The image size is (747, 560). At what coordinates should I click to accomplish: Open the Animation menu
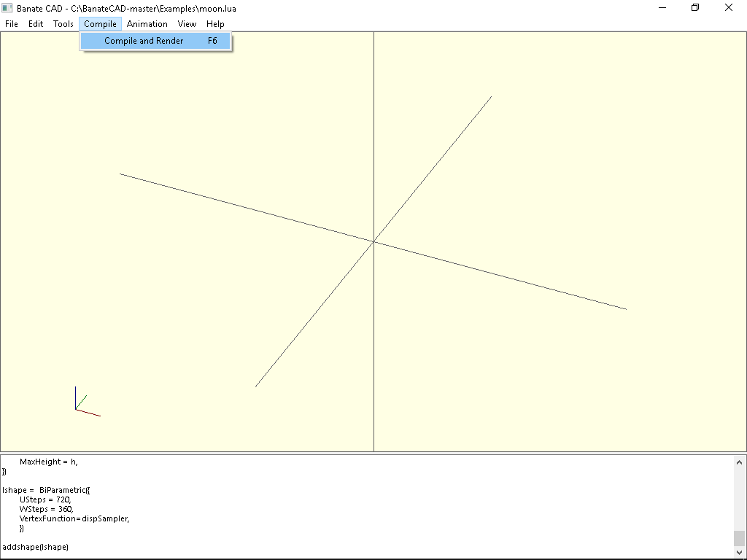pos(147,23)
